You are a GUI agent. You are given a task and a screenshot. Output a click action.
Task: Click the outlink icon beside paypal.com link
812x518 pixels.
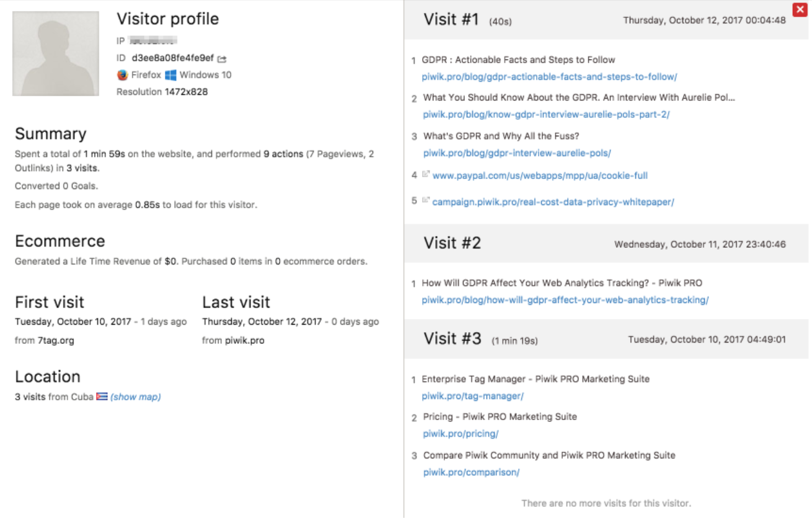426,175
